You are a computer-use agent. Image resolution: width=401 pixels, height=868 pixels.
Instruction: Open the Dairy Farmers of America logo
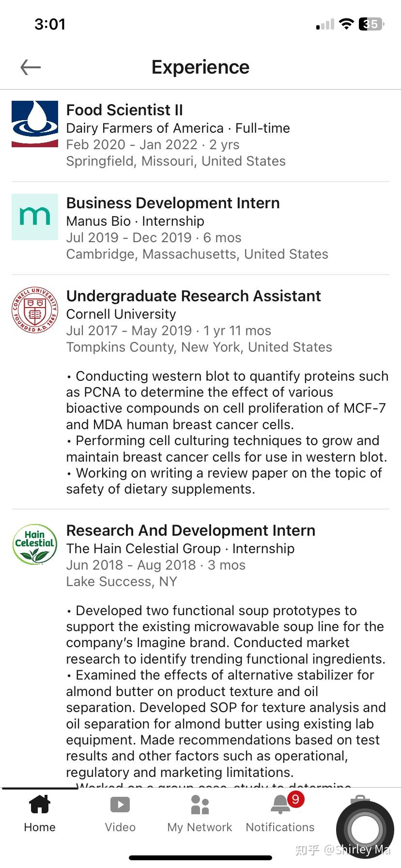(35, 124)
